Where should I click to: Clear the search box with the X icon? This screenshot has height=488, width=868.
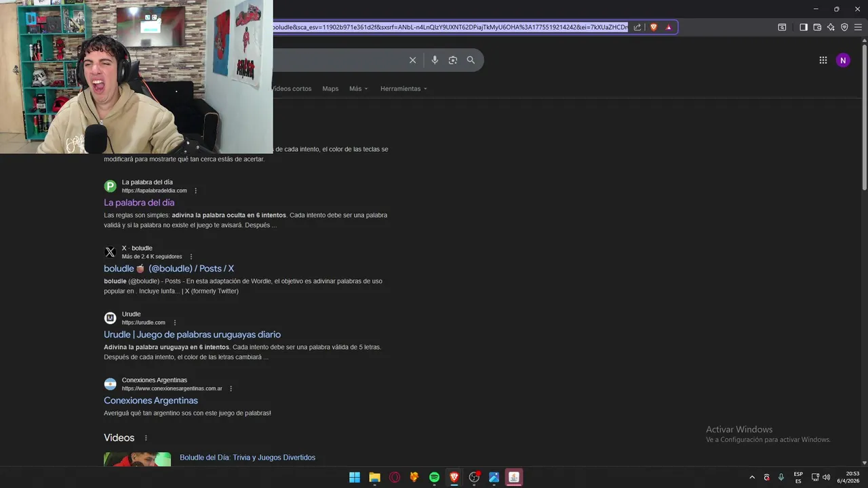coord(412,60)
